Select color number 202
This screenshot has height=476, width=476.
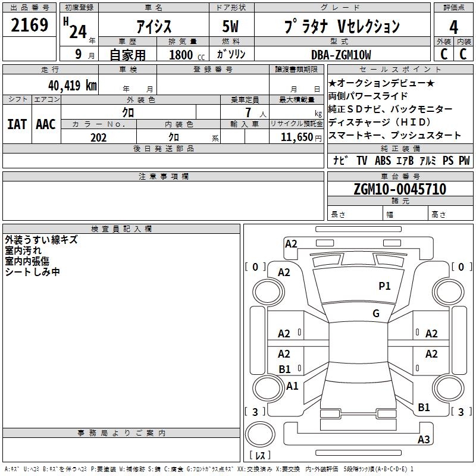point(98,137)
